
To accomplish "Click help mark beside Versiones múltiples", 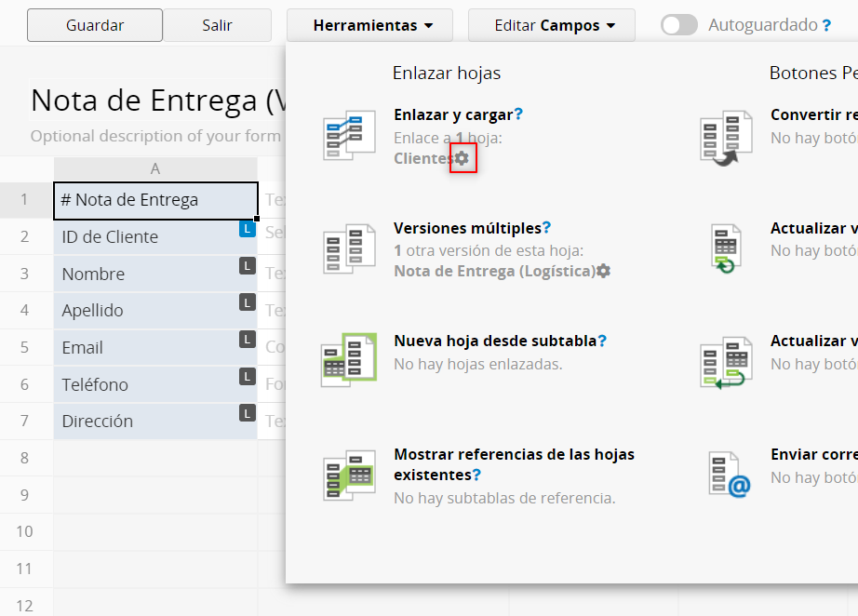I will [x=547, y=228].
